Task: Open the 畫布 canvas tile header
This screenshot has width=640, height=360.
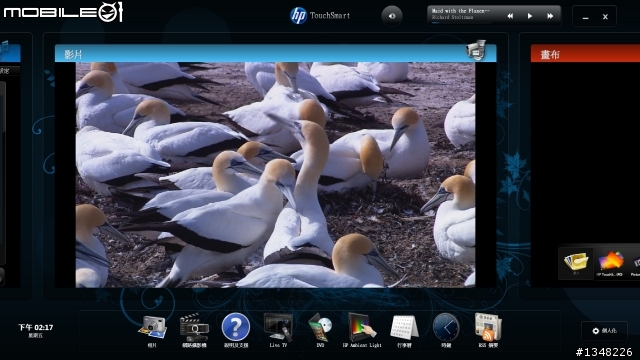Action: [585, 54]
